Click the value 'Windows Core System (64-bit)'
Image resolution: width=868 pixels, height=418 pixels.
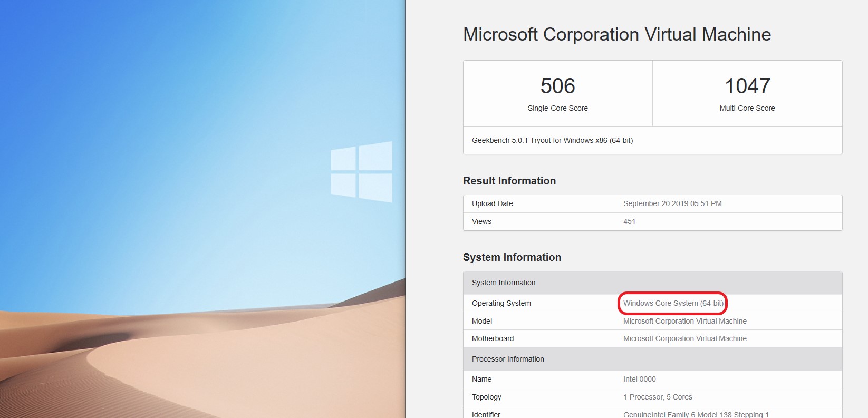click(x=673, y=303)
